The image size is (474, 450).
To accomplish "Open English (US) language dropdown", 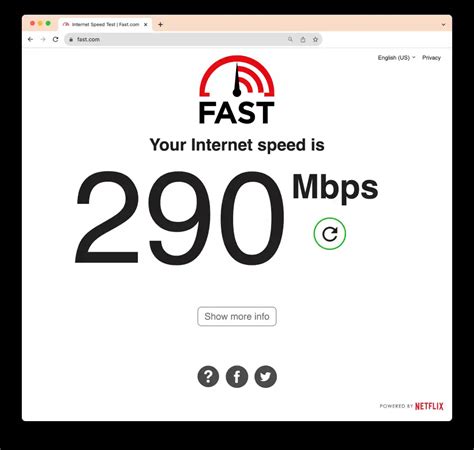I will coord(396,58).
